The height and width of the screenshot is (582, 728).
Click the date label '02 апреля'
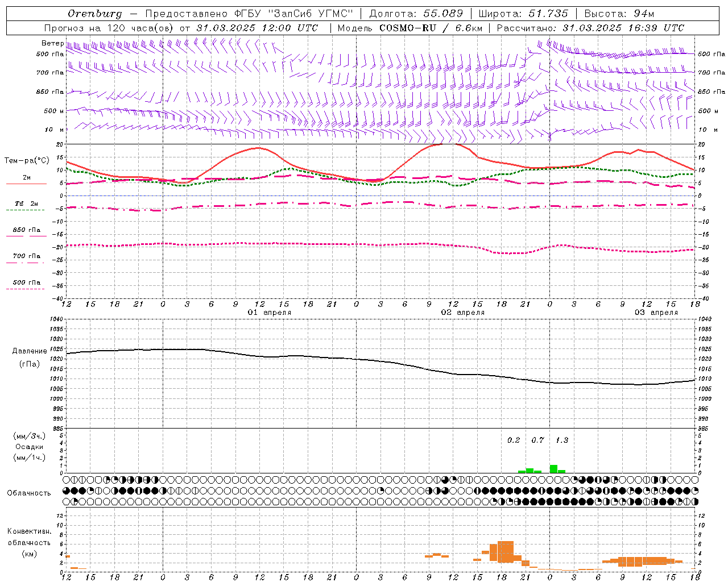click(463, 313)
